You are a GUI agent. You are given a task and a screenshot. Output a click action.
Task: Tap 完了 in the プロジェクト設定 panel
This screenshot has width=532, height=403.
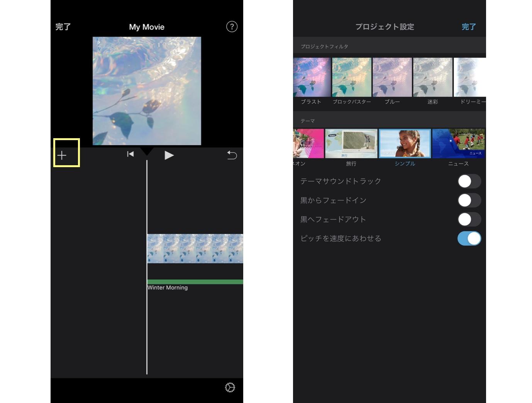tap(469, 27)
